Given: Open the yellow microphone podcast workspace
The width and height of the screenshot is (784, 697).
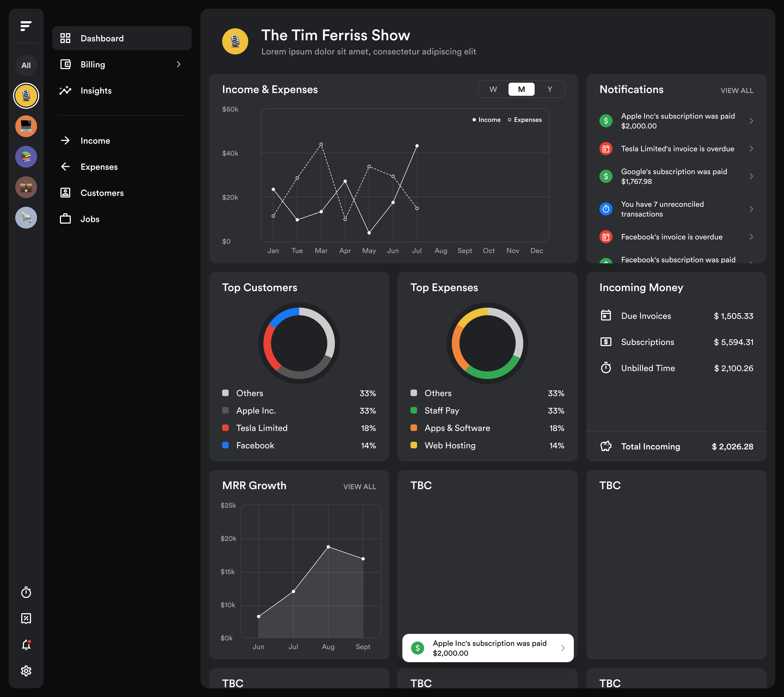Looking at the screenshot, I should coord(26,95).
